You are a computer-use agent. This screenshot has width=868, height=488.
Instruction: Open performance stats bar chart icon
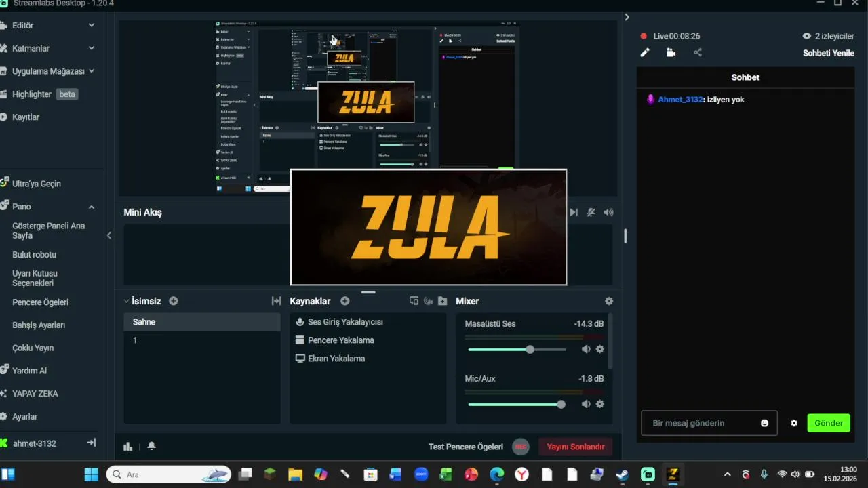[x=127, y=446]
